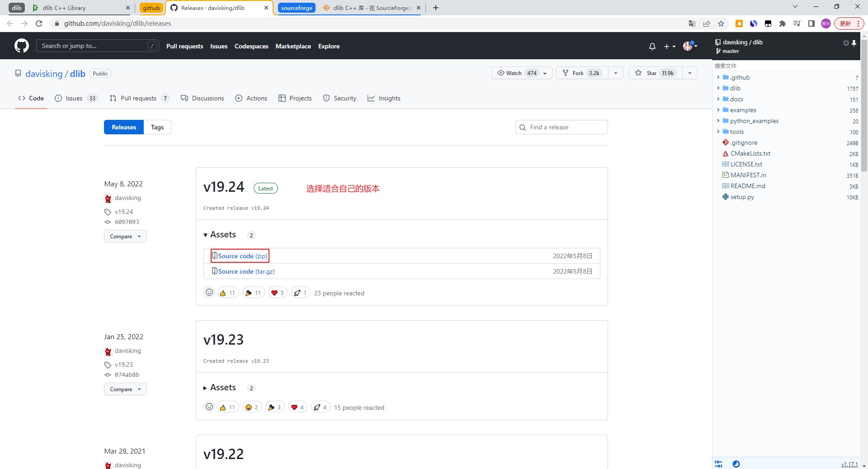Open the Fork options dropdown arrow
The width and height of the screenshot is (868, 469).
coord(616,73)
